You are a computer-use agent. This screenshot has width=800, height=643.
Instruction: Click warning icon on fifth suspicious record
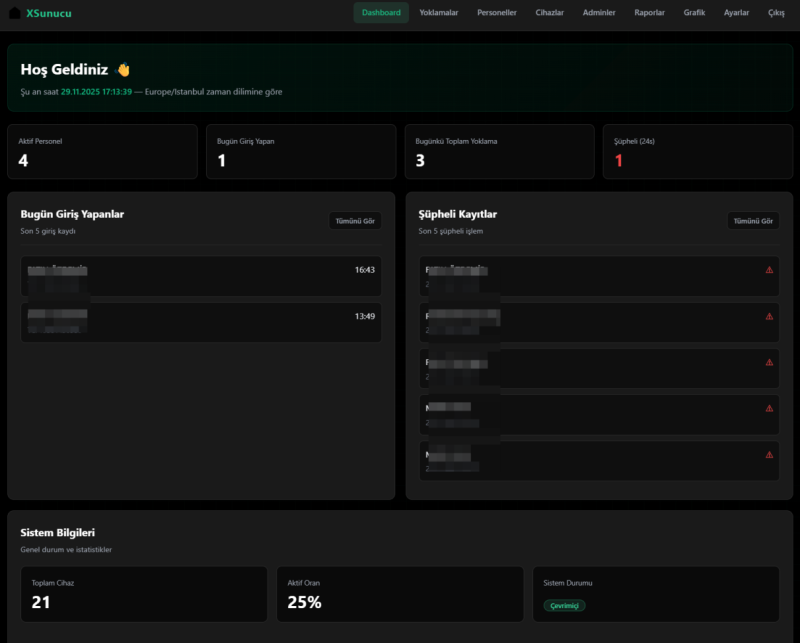769,455
